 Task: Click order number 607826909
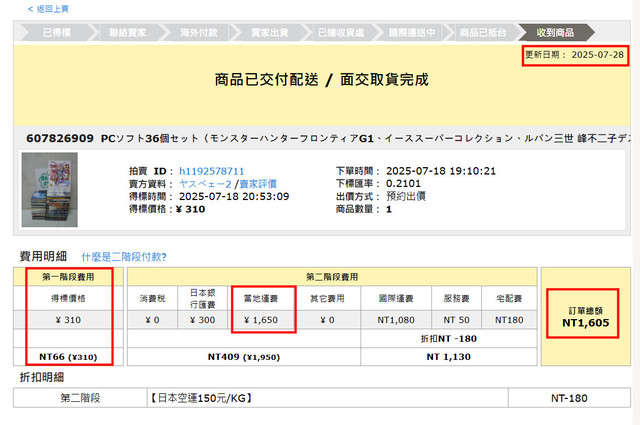(x=60, y=138)
